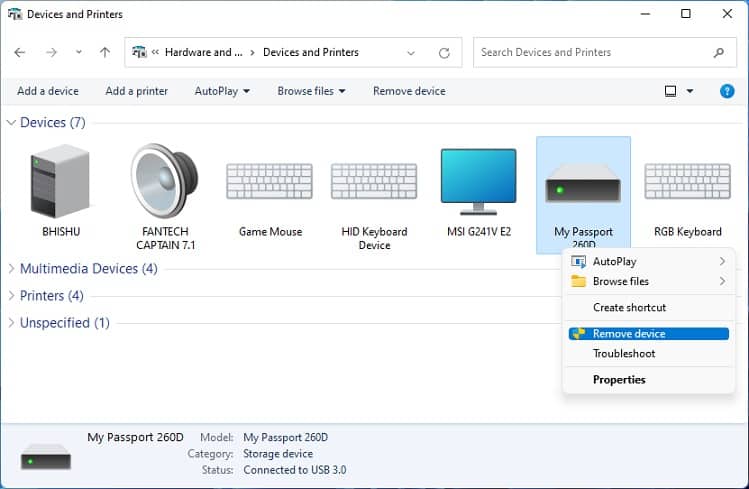The width and height of the screenshot is (749, 489).
Task: Click the refresh icon in address bar
Action: pos(444,53)
